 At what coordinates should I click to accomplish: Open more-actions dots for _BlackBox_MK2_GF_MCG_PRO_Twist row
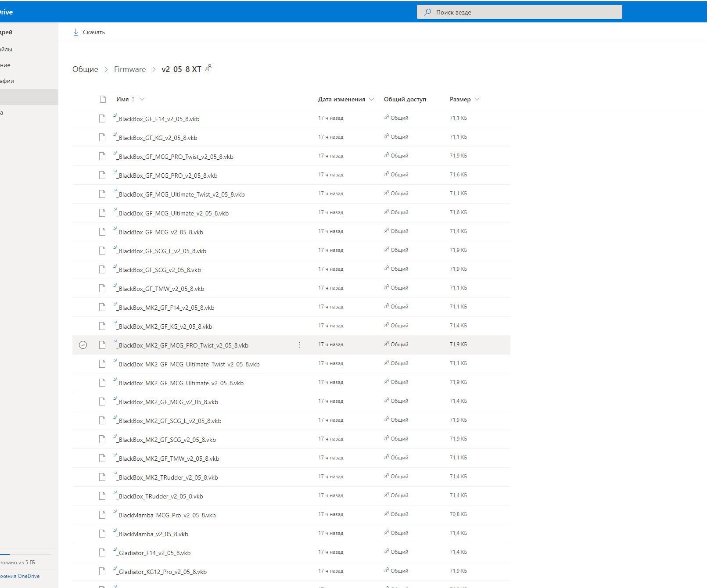(299, 345)
